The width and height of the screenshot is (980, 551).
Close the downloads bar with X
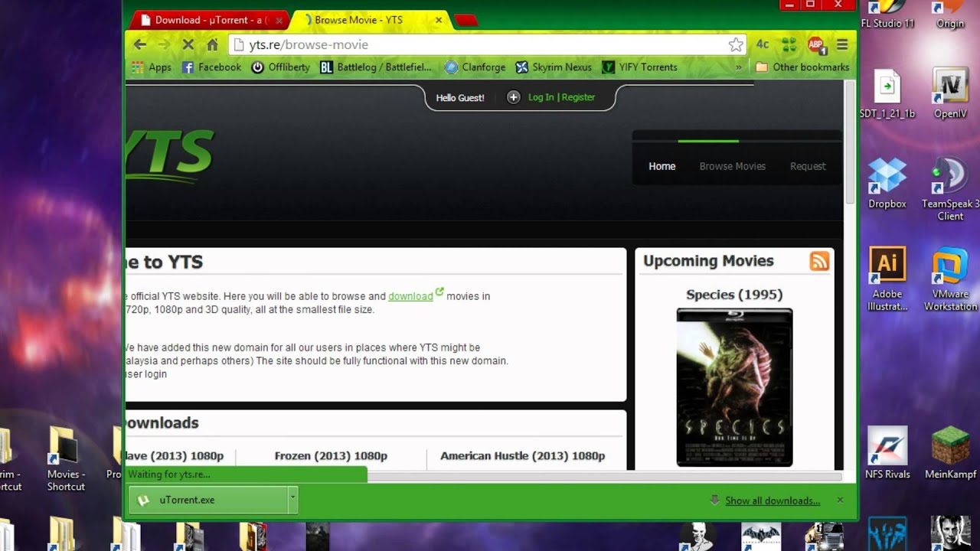(x=840, y=500)
